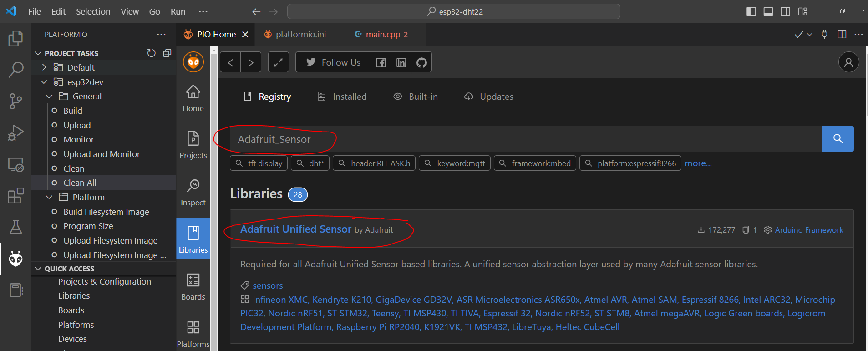
Task: Open PIO account profile icon
Action: pos(848,62)
